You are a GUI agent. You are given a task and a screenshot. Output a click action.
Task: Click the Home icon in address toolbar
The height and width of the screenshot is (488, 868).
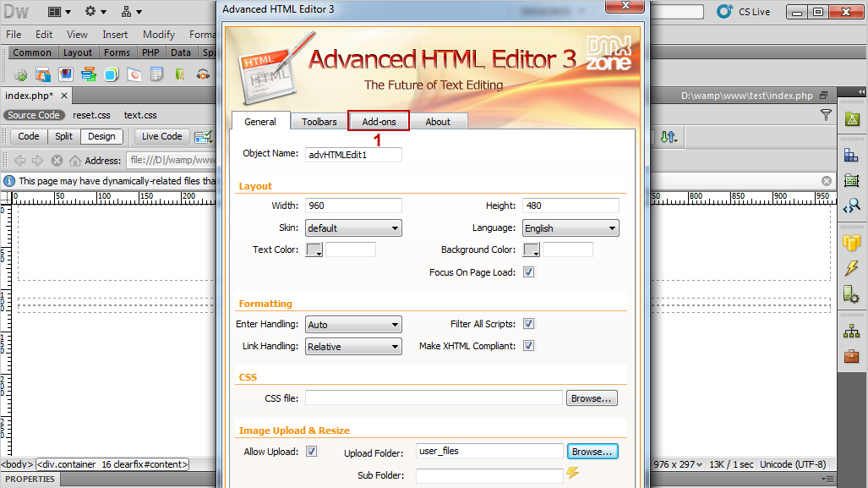tap(74, 161)
